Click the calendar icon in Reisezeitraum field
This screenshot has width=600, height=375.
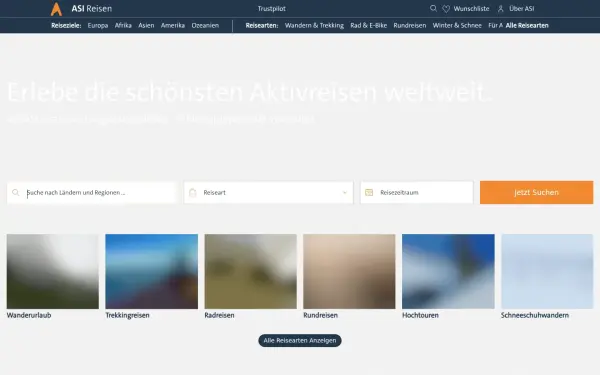click(369, 192)
